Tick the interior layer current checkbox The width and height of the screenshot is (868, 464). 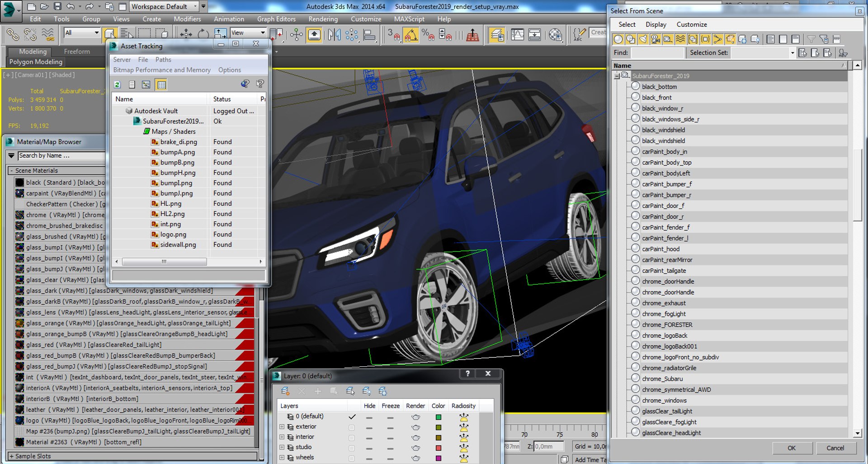point(352,438)
